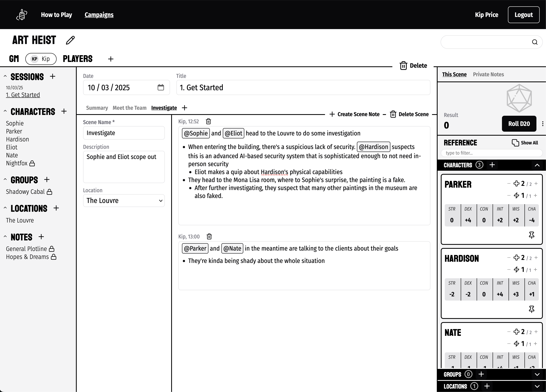This screenshot has width=546, height=392.
Task: Delete the Kip 12:52 note via its trash icon
Action: click(208, 122)
